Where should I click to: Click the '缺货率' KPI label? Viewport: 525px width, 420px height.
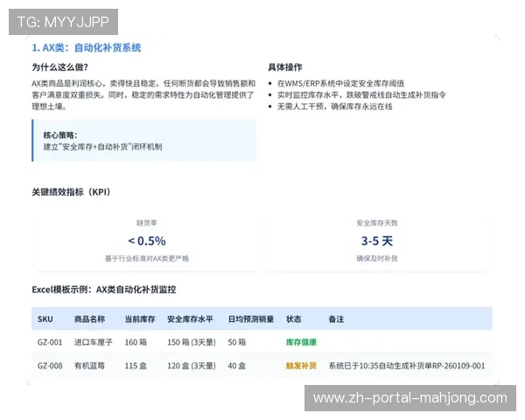[147, 223]
